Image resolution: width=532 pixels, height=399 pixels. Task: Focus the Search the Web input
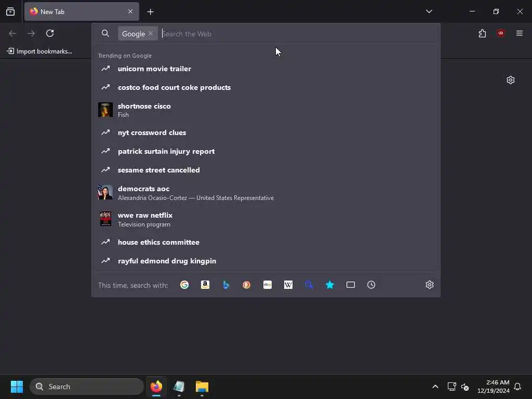[x=299, y=34]
